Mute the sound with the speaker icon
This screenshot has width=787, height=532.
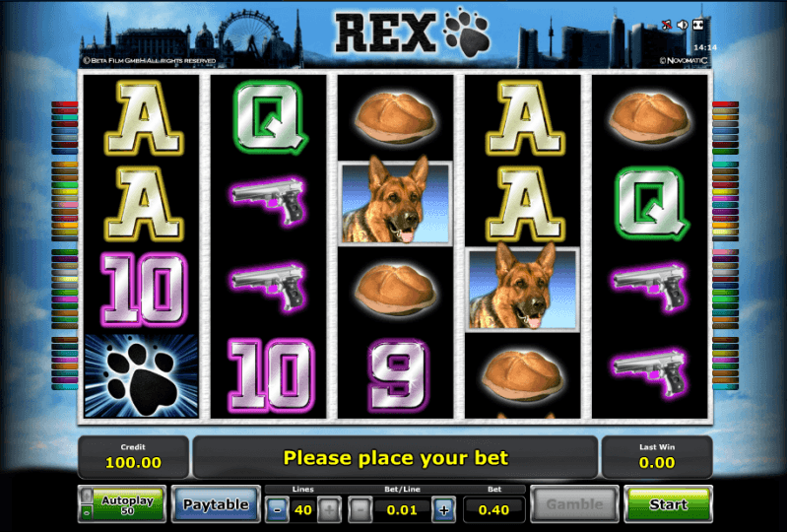pyautogui.click(x=683, y=25)
